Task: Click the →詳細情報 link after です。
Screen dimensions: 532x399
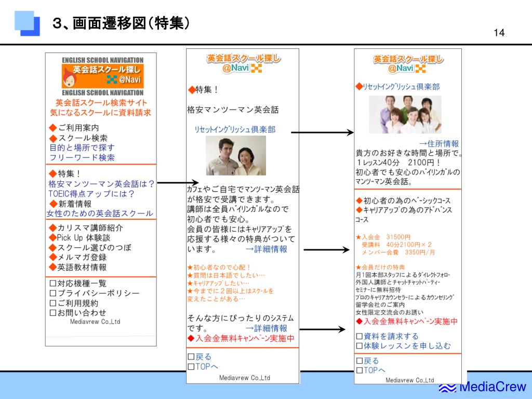Action: pyautogui.click(x=267, y=328)
